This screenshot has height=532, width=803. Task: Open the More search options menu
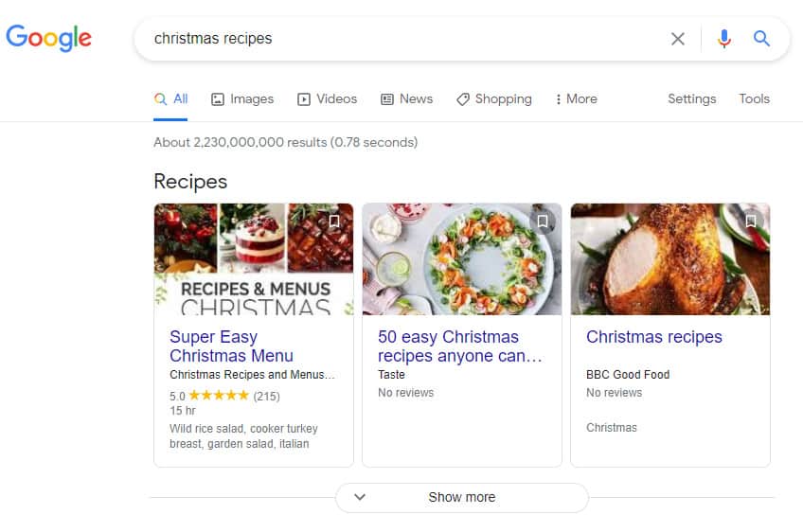click(576, 98)
